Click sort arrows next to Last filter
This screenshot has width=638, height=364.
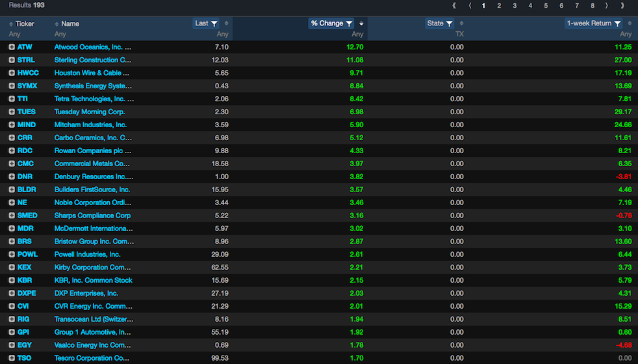[x=226, y=23]
